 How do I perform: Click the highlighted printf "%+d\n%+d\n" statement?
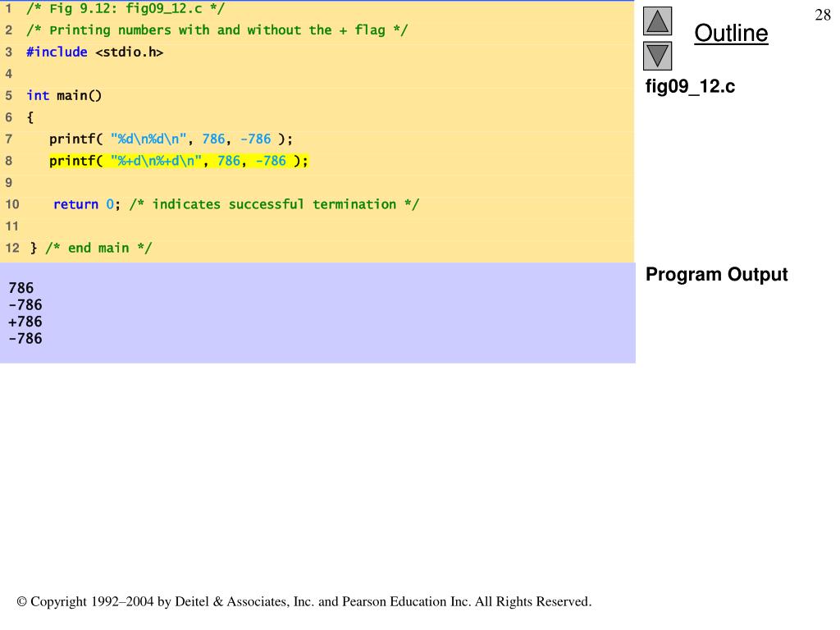pyautogui.click(x=179, y=161)
